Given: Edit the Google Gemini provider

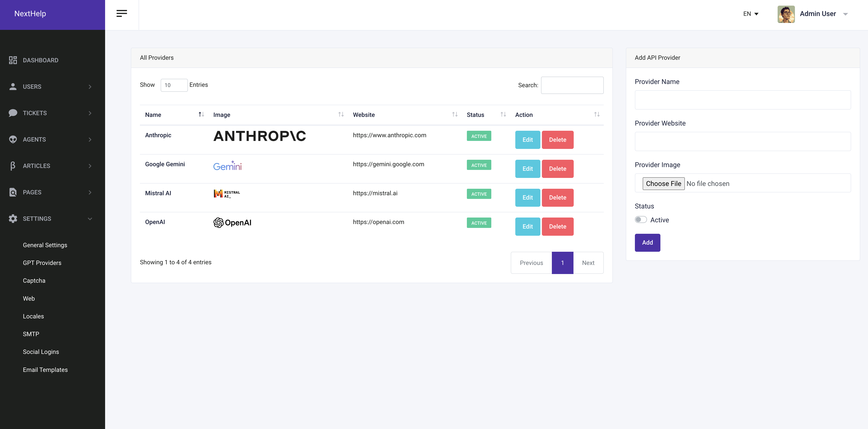Looking at the screenshot, I should pos(527,169).
